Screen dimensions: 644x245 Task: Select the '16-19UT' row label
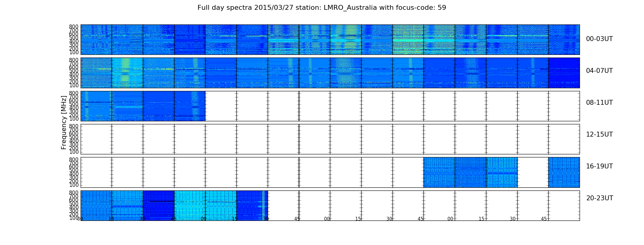(599, 166)
